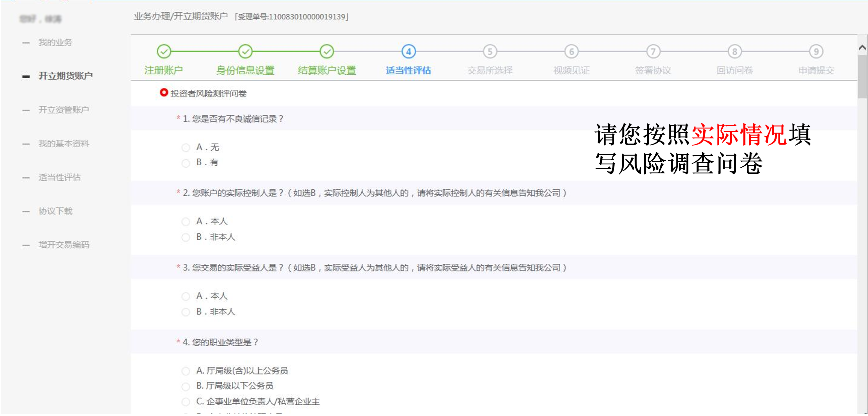Click the 回访问卷 step label
This screenshot has height=416, width=868.
(x=735, y=70)
